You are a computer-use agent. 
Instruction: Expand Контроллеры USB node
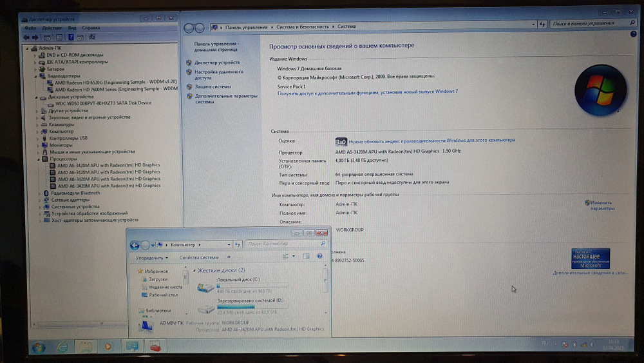(x=37, y=139)
